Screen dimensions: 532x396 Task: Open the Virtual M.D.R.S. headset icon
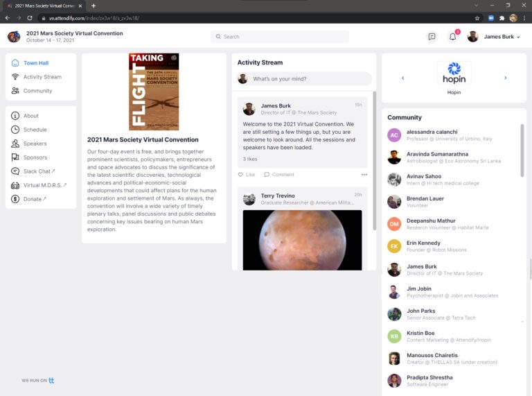point(15,185)
